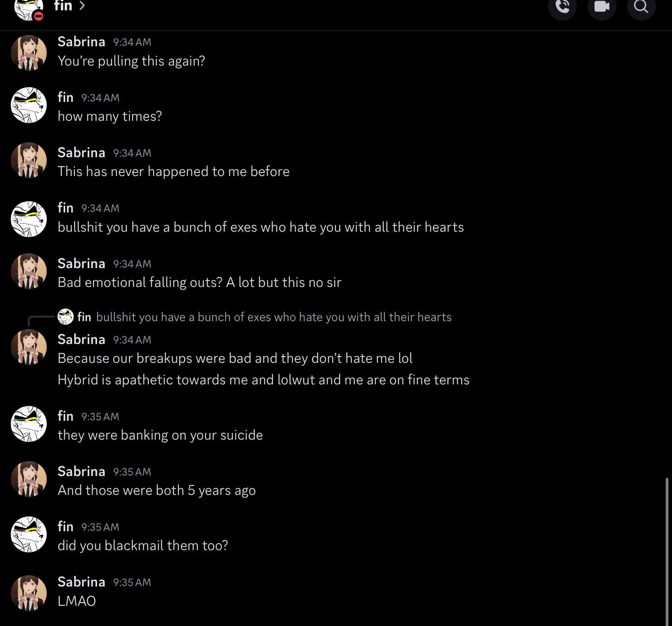Click Sabrina's avatar beside "LMAO" message

pos(29,593)
